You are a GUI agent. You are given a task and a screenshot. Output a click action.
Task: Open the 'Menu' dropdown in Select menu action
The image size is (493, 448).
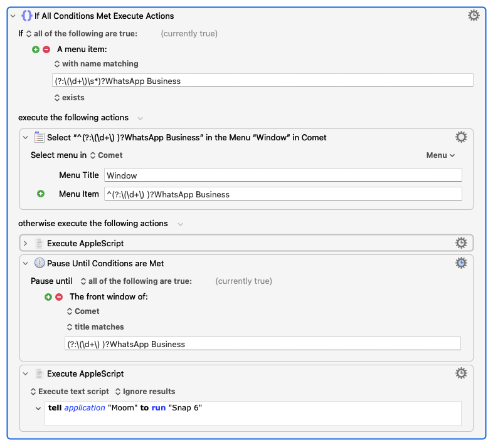(440, 155)
